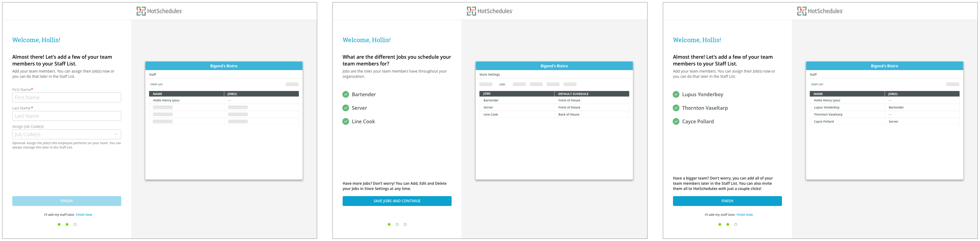The height and width of the screenshot is (241, 980).
Task: Click 'Thornton Vaseltarp' row in the staff table
Action: (x=884, y=115)
